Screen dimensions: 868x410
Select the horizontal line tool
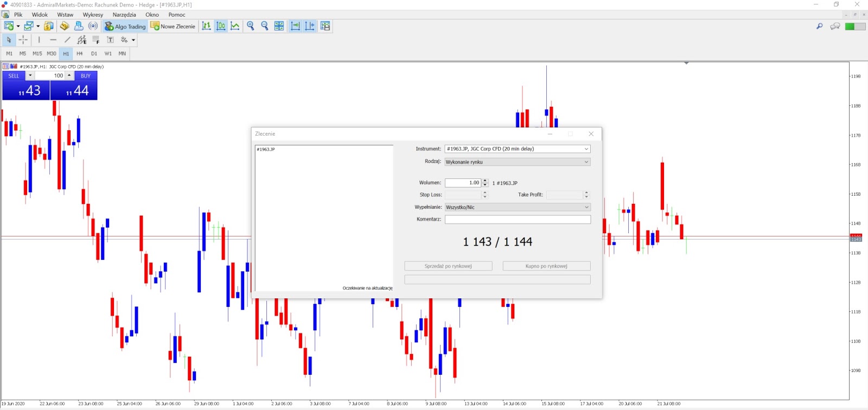53,40
